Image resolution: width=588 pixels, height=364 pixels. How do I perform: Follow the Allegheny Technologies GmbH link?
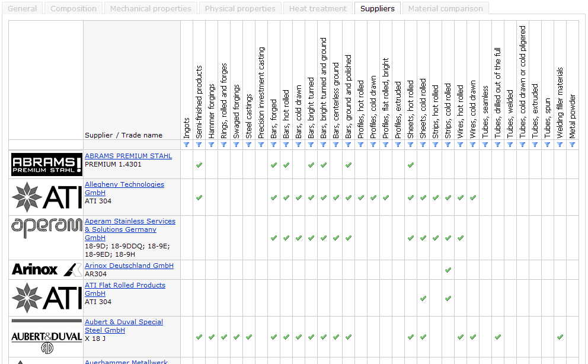pos(124,189)
